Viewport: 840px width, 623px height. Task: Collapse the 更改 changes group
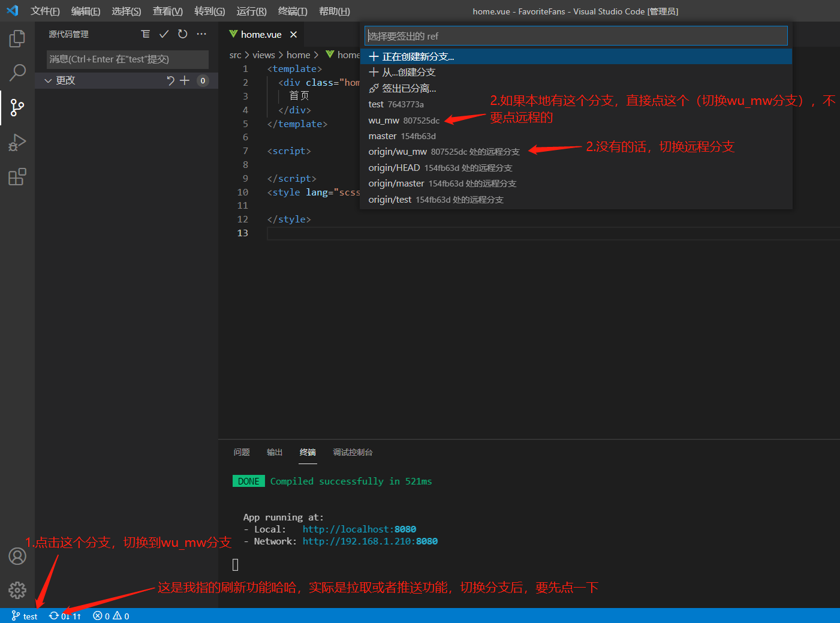click(48, 80)
